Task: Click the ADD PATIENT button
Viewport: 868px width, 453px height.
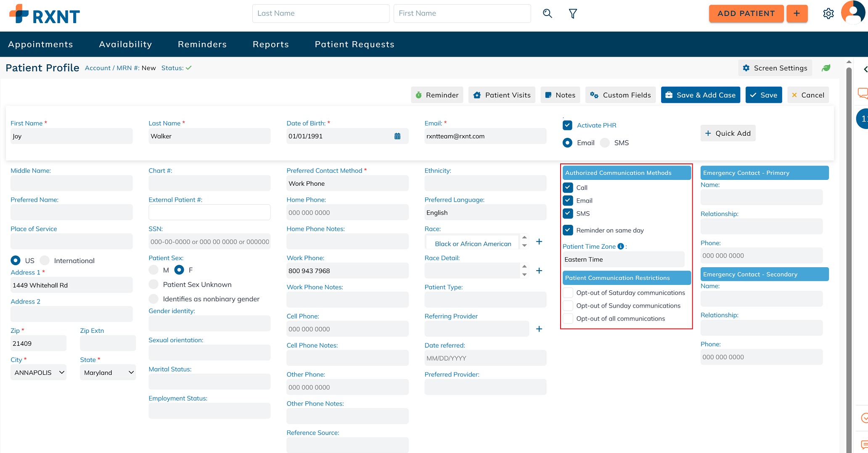Action: point(746,13)
